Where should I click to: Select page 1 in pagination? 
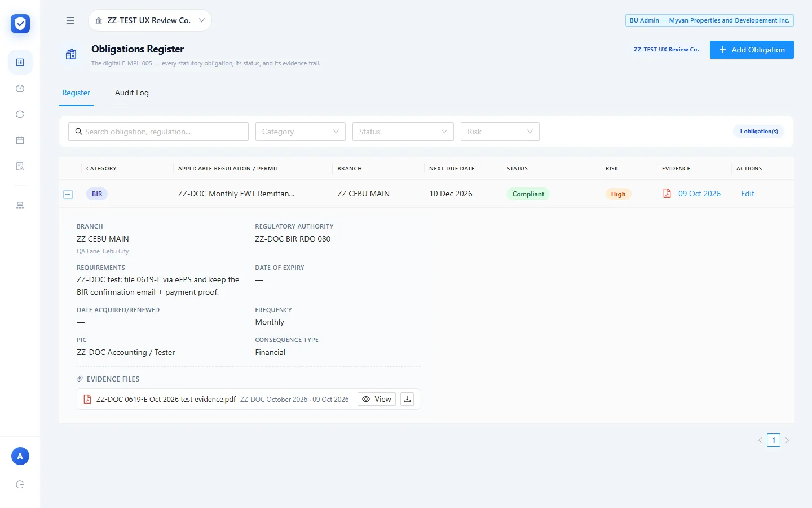tap(774, 440)
